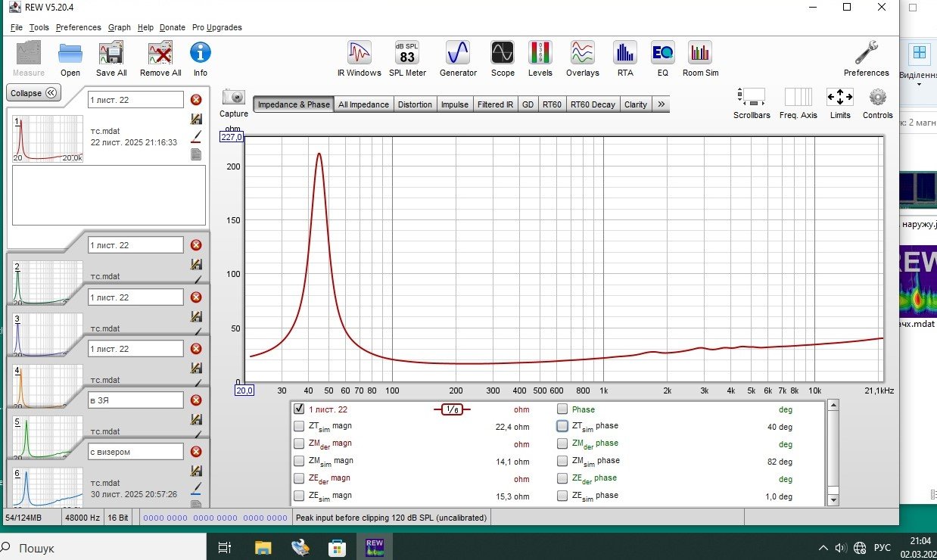Edit the start frequency 20,0 field

(x=244, y=390)
